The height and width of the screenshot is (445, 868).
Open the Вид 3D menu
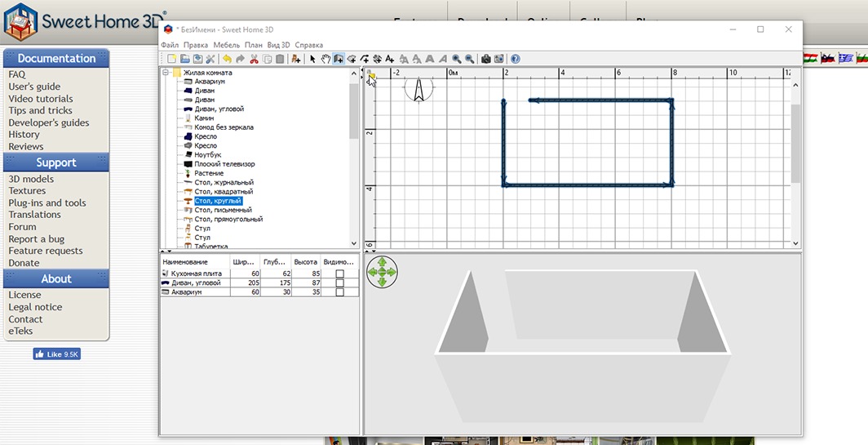click(x=278, y=45)
